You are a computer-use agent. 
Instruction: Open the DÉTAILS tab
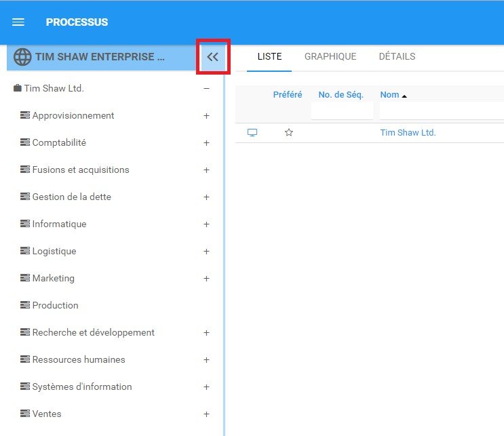397,56
